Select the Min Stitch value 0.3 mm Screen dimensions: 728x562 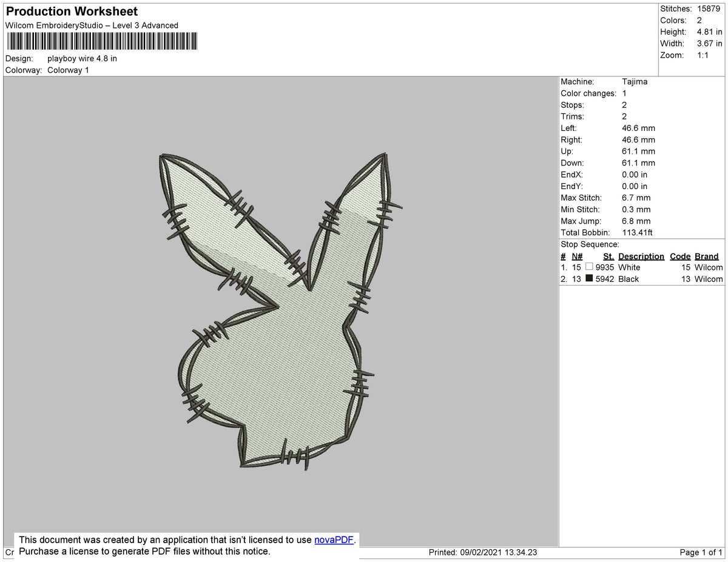(x=636, y=209)
